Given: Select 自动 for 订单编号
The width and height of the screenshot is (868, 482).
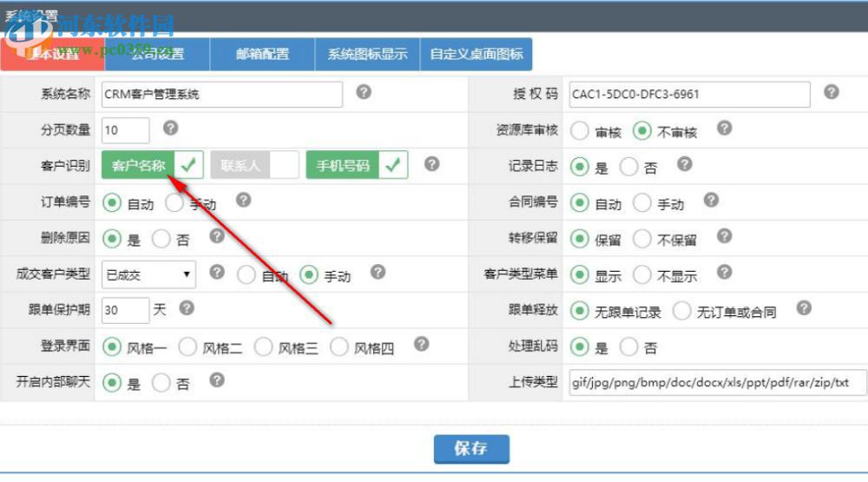Looking at the screenshot, I should [x=112, y=202].
